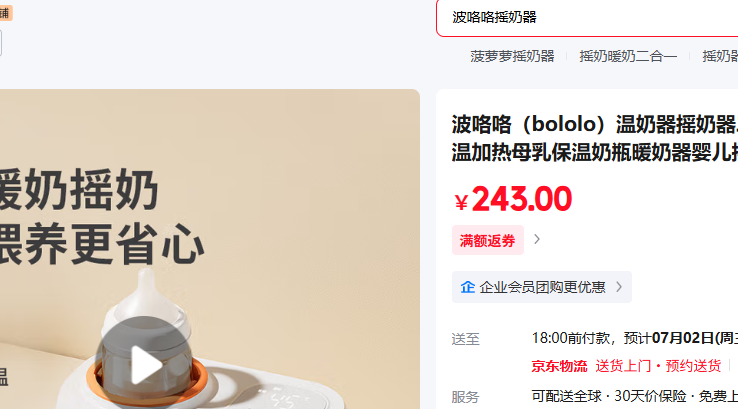Expand coupon details chevron next to 满额返券
Viewport: 738px width, 409px height.
click(x=537, y=240)
